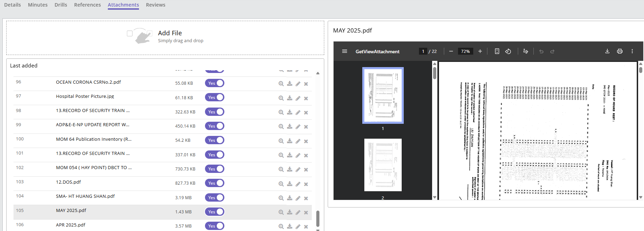Preview 12.DOS.pdf attachment
This screenshot has width=644, height=231.
coord(281,184)
